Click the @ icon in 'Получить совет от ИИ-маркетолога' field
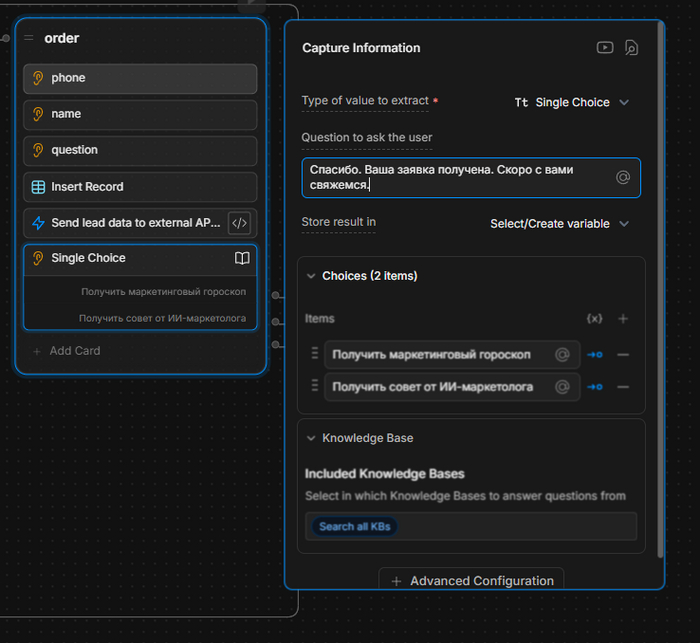 [563, 387]
